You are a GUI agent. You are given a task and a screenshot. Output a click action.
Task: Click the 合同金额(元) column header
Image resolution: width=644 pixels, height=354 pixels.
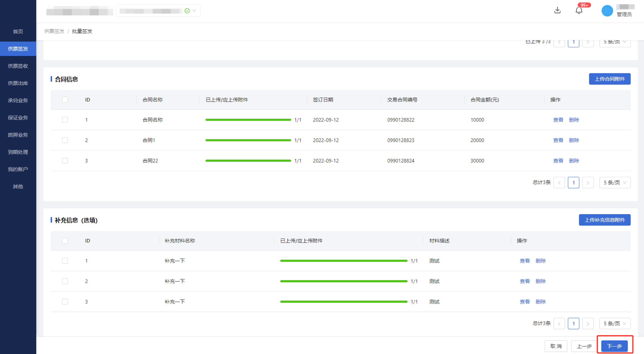(x=485, y=100)
